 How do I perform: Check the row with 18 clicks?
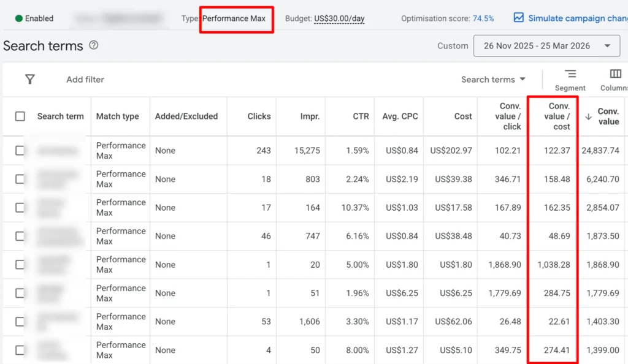tap(20, 179)
